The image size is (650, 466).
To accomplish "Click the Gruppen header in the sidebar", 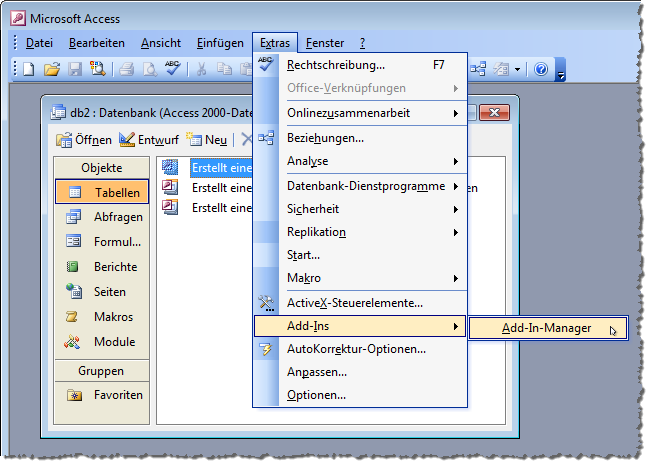I will click(102, 371).
